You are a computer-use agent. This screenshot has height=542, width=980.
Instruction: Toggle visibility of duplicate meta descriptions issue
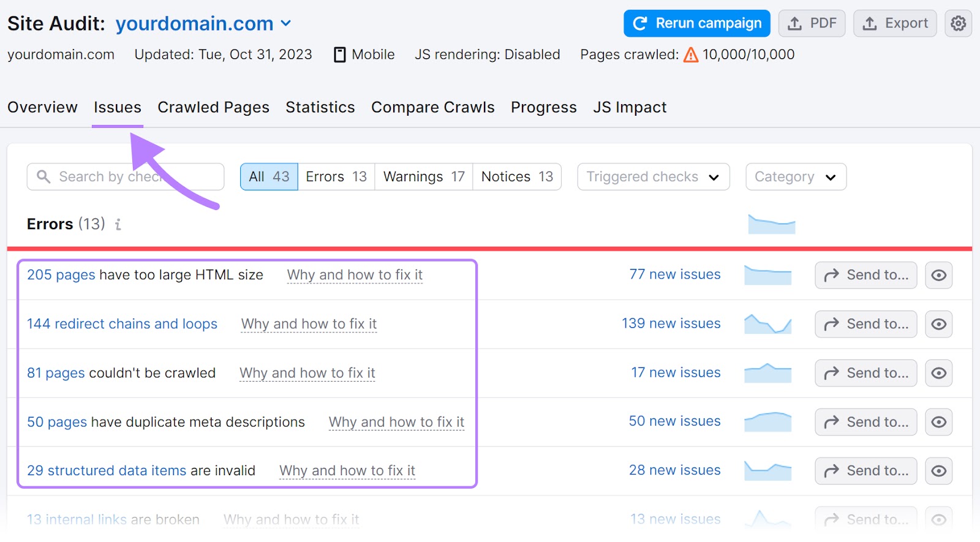click(x=938, y=422)
